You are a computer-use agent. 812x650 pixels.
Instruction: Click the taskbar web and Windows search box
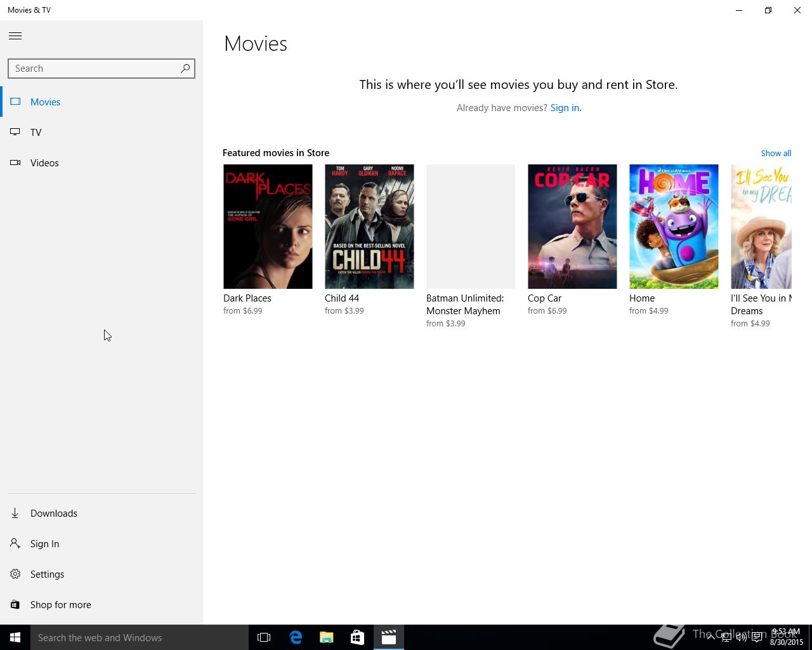[140, 637]
